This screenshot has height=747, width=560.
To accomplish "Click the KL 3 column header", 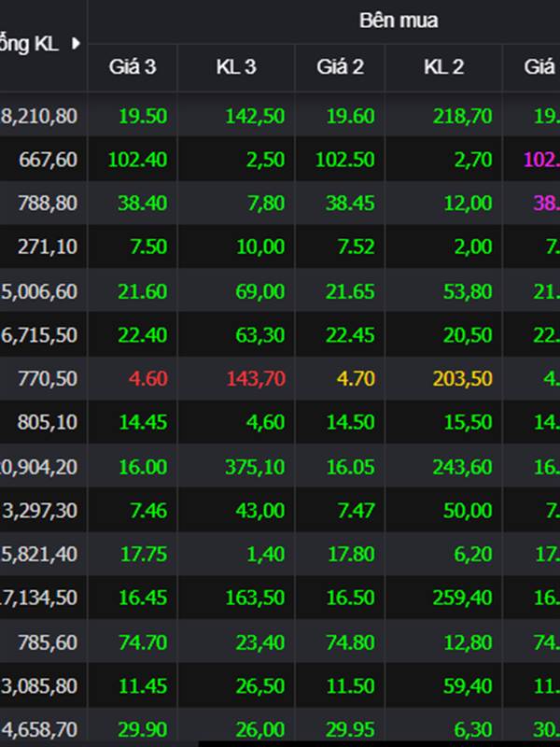I will click(236, 66).
